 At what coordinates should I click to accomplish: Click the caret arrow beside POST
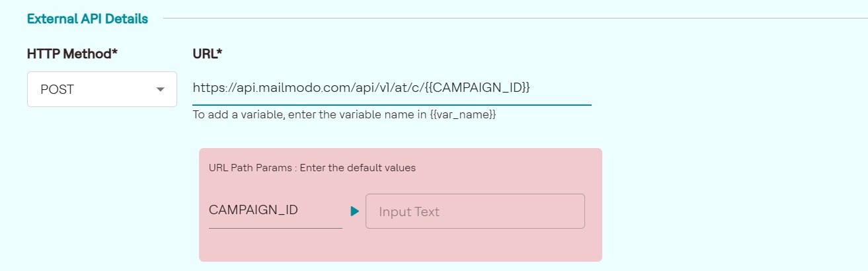[x=160, y=89]
